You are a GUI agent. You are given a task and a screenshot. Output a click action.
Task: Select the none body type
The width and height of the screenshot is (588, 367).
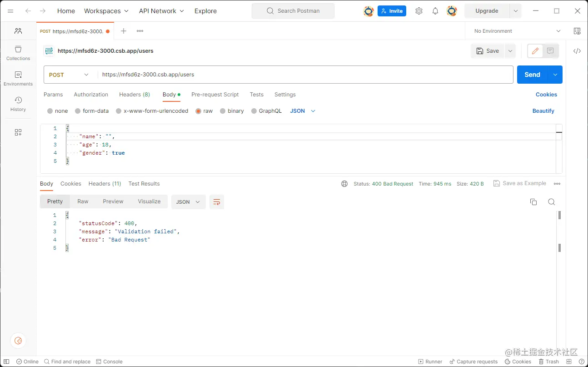[x=50, y=111]
